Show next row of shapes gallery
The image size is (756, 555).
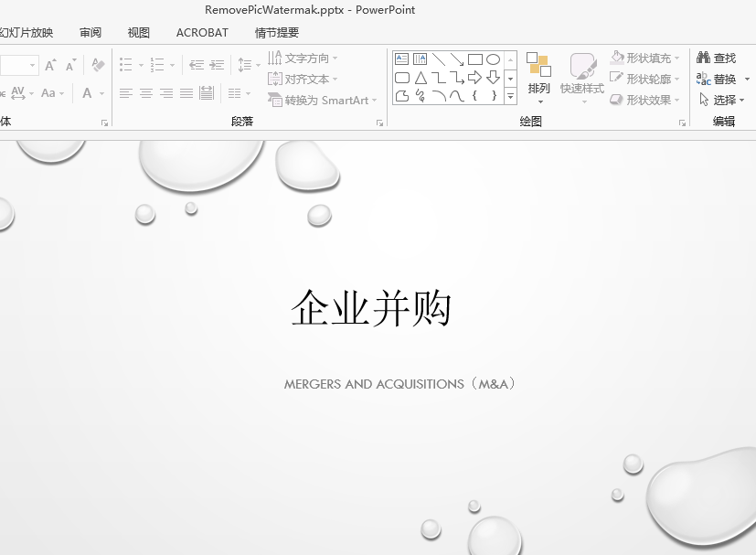511,78
